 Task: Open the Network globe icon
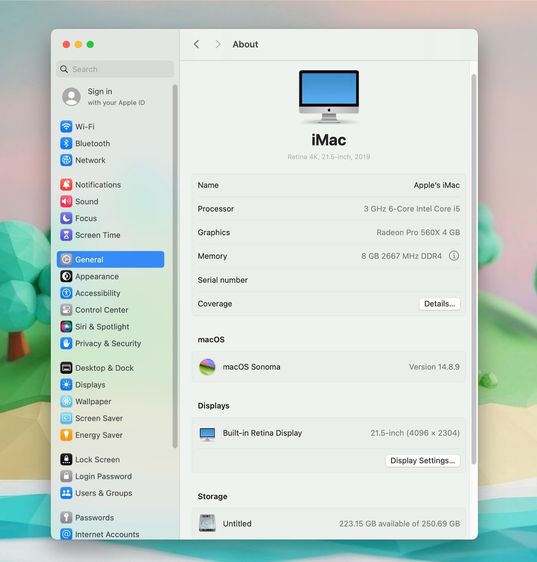coord(66,160)
